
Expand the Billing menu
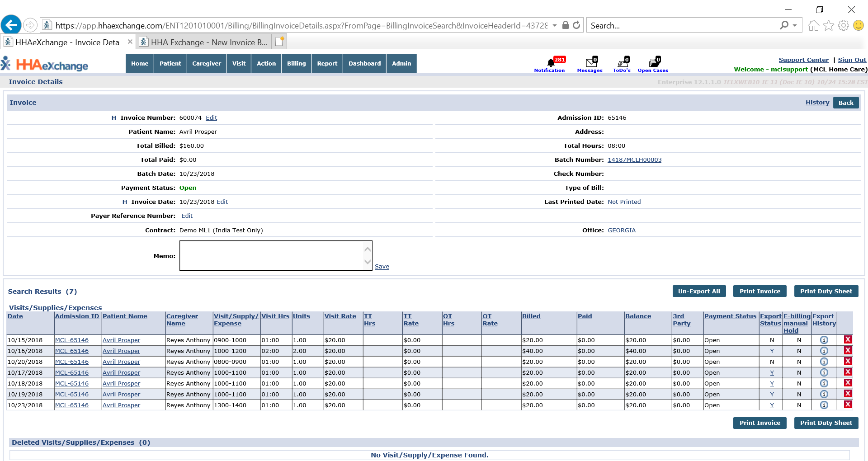(296, 63)
